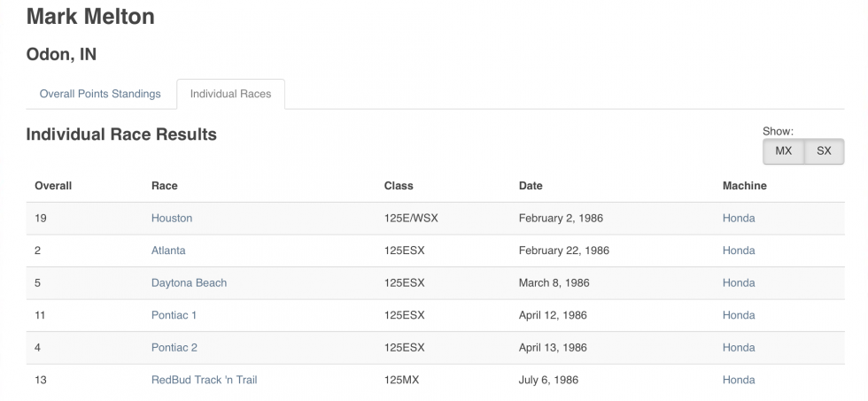This screenshot has width=868, height=401.
Task: Toggle the MX filter button
Action: 783,151
